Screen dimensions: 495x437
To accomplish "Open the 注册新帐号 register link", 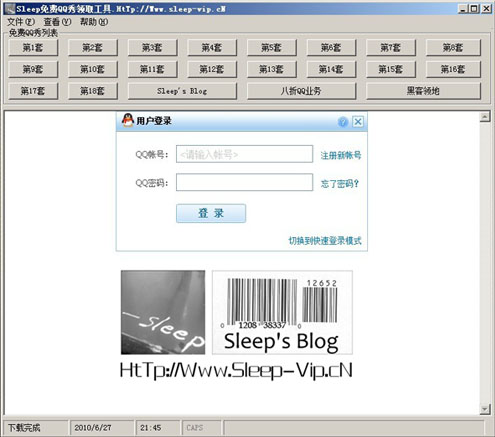I will point(341,155).
